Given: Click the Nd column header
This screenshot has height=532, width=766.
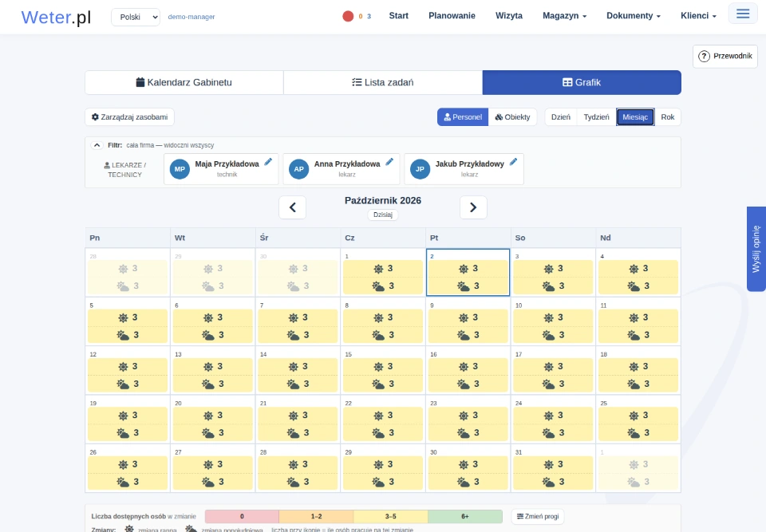Looking at the screenshot, I should [638, 238].
